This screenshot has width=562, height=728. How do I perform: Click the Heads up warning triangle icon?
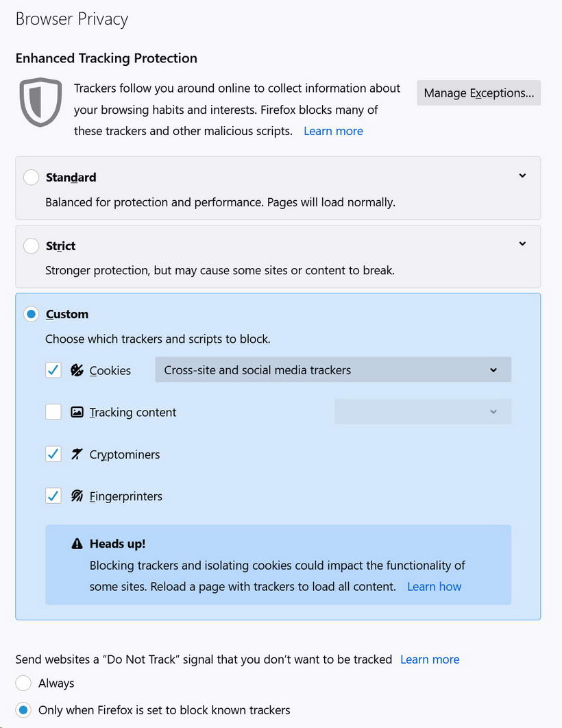pyautogui.click(x=77, y=544)
